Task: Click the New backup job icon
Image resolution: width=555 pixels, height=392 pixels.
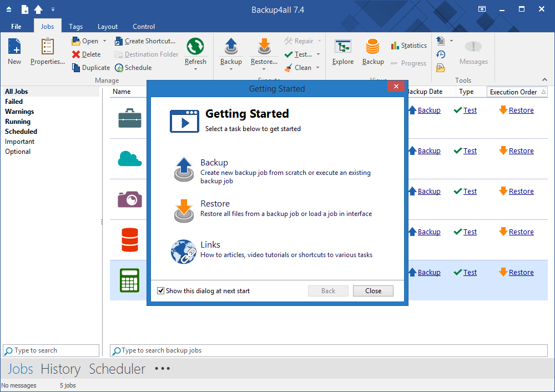Action: [x=14, y=48]
